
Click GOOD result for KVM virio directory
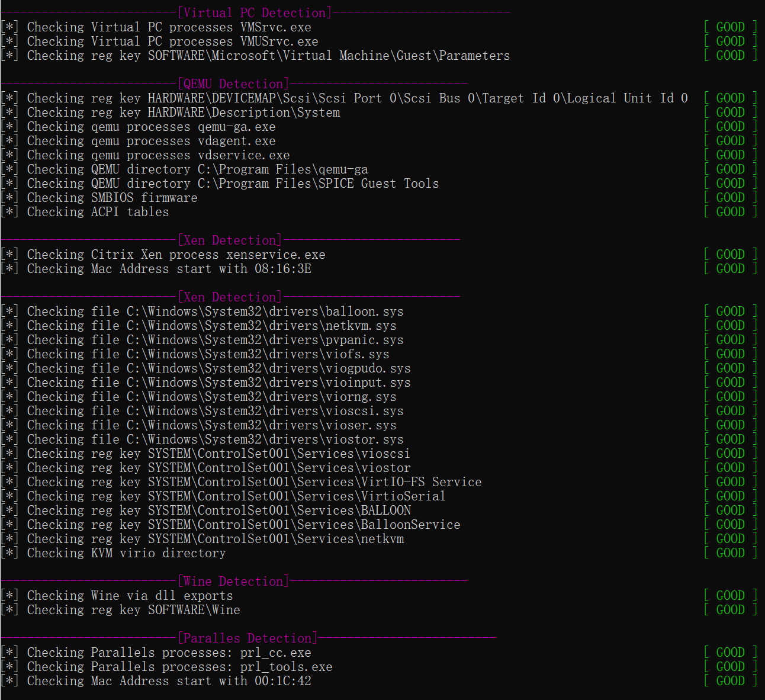(x=730, y=553)
